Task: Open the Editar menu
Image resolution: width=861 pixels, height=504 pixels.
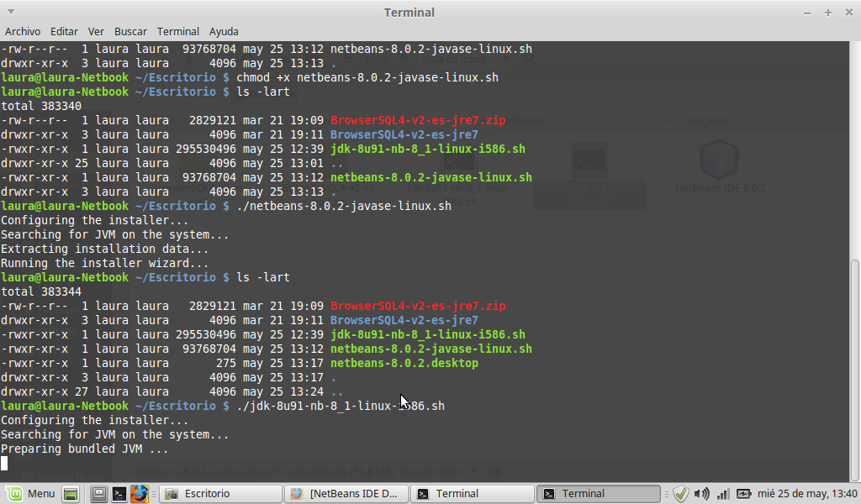Action: tap(64, 31)
